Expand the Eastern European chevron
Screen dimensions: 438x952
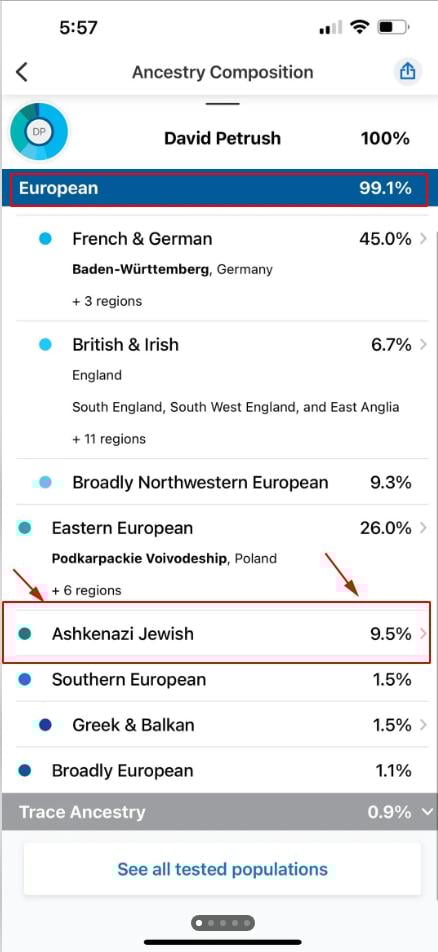point(423,528)
